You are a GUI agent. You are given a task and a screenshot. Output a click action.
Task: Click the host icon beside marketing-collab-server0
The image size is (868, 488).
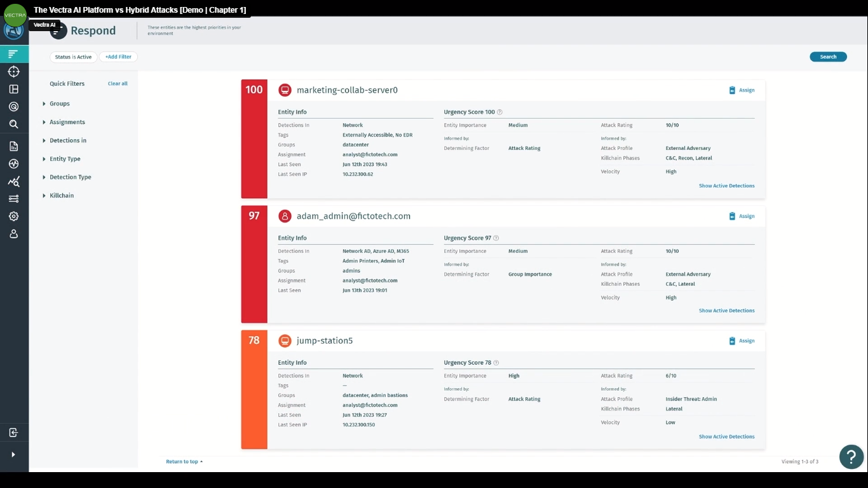coord(285,90)
